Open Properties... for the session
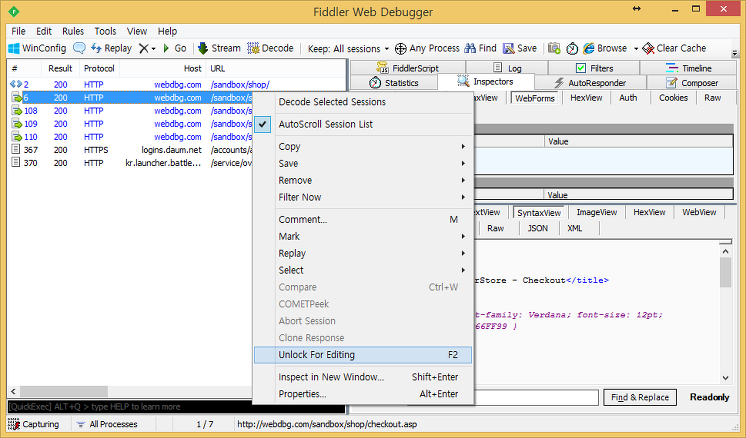746x438 pixels. point(363,394)
